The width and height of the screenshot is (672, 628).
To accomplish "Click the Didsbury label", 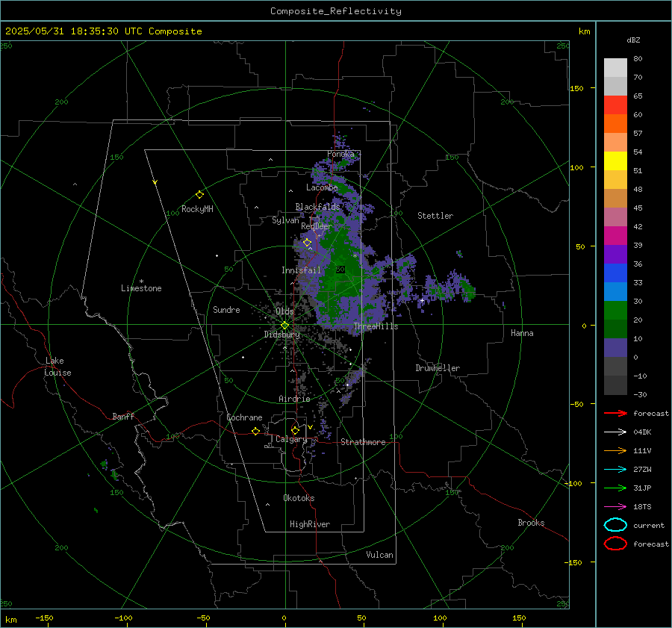I will [281, 335].
